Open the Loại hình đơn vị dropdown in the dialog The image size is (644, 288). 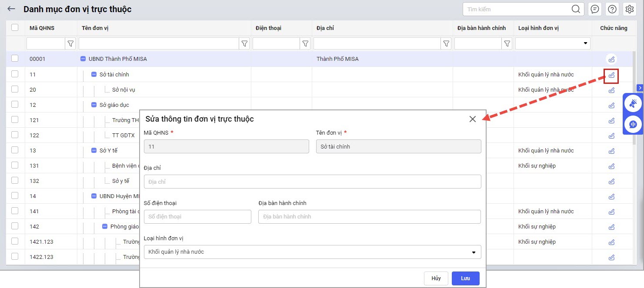(x=312, y=252)
